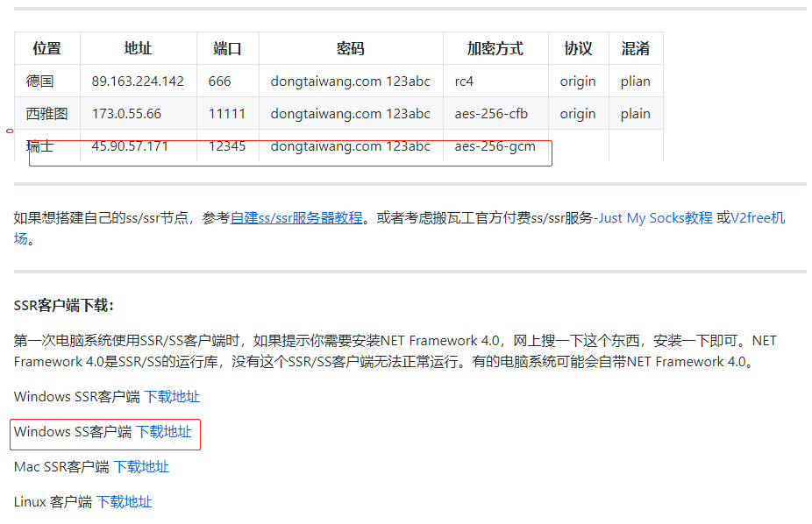The height and width of the screenshot is (524, 812).
Task: Open the 自建ss/ssr服务器教程 link
Action: [x=296, y=218]
